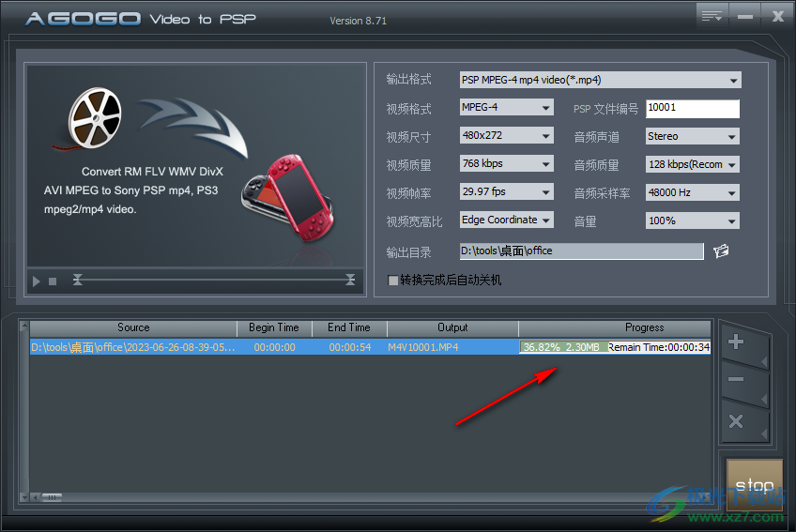Select the source file row path
Screen dimensions: 796x532
(133, 347)
